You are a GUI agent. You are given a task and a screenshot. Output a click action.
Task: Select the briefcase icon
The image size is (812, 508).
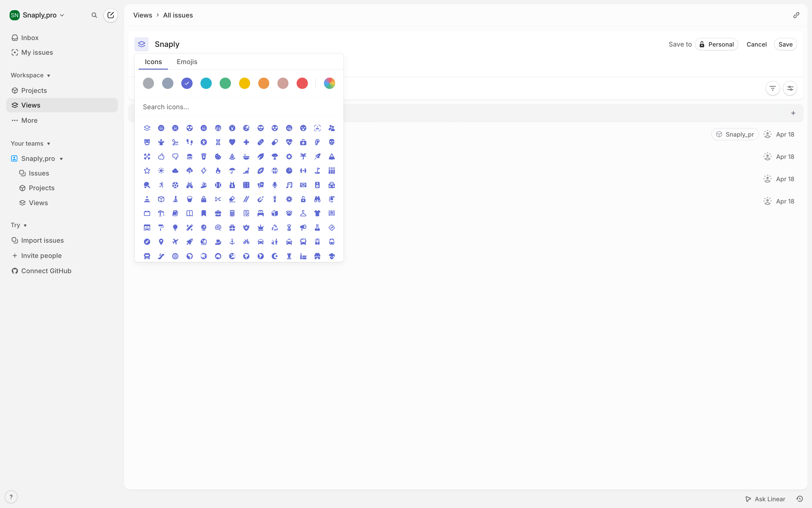coord(218,213)
